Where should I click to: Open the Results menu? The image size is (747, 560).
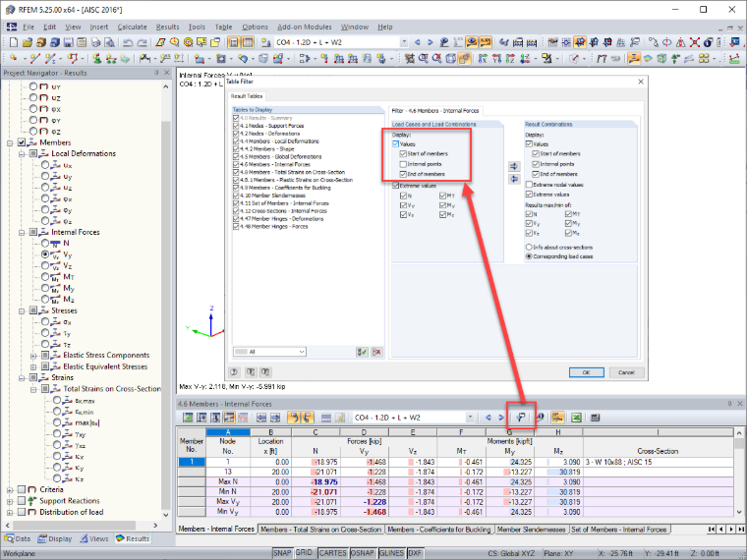[167, 28]
